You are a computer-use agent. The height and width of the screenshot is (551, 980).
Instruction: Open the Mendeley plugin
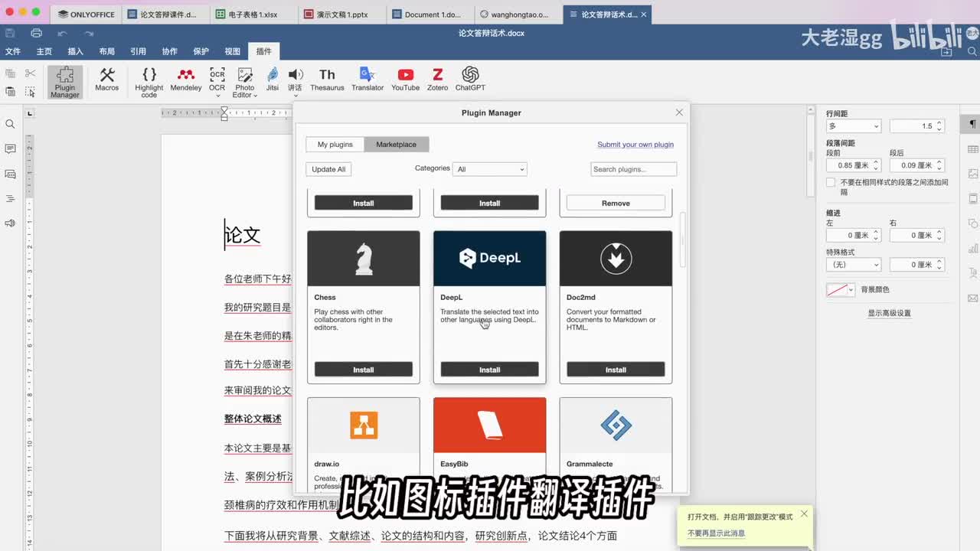point(185,79)
